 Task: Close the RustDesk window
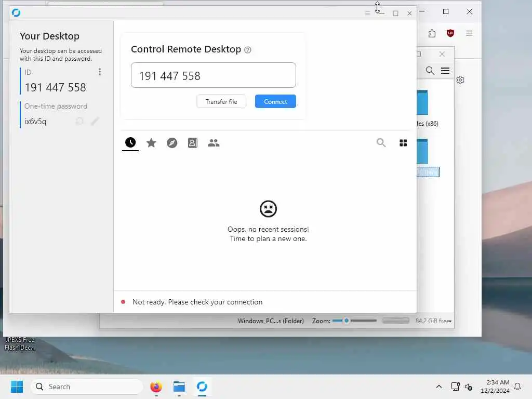pos(409,13)
